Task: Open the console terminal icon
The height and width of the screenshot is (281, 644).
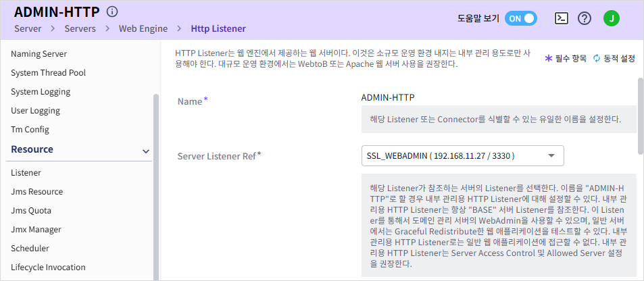Action: coord(561,18)
